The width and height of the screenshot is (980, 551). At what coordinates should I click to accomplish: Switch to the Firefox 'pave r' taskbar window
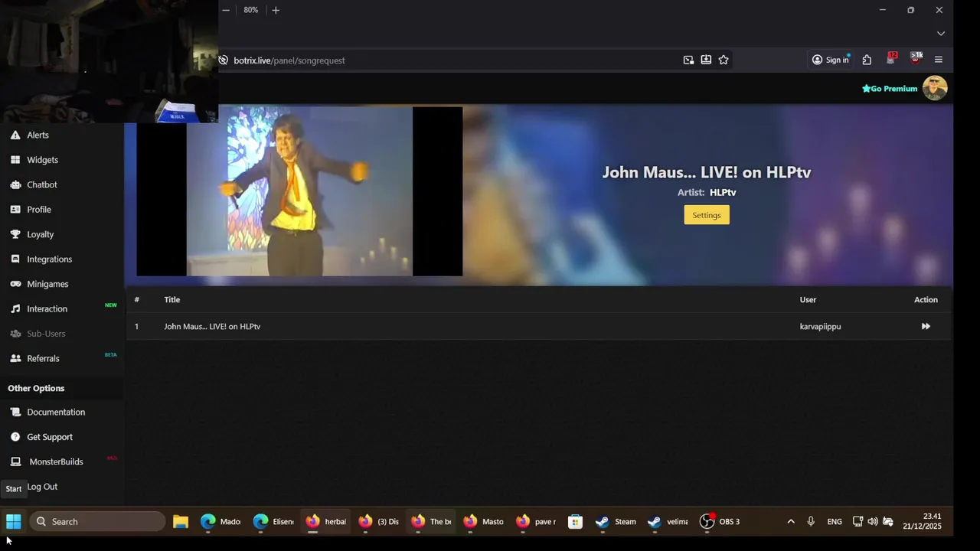[x=536, y=522]
